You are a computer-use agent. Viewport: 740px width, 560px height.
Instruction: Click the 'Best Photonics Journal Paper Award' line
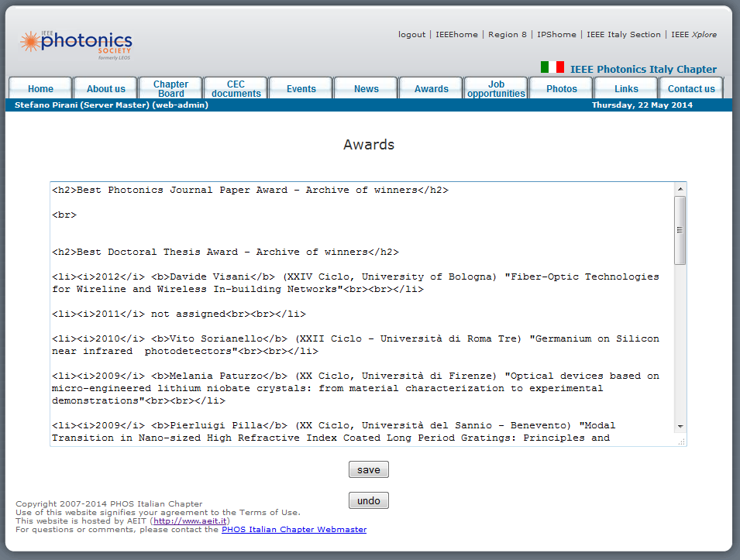click(250, 190)
